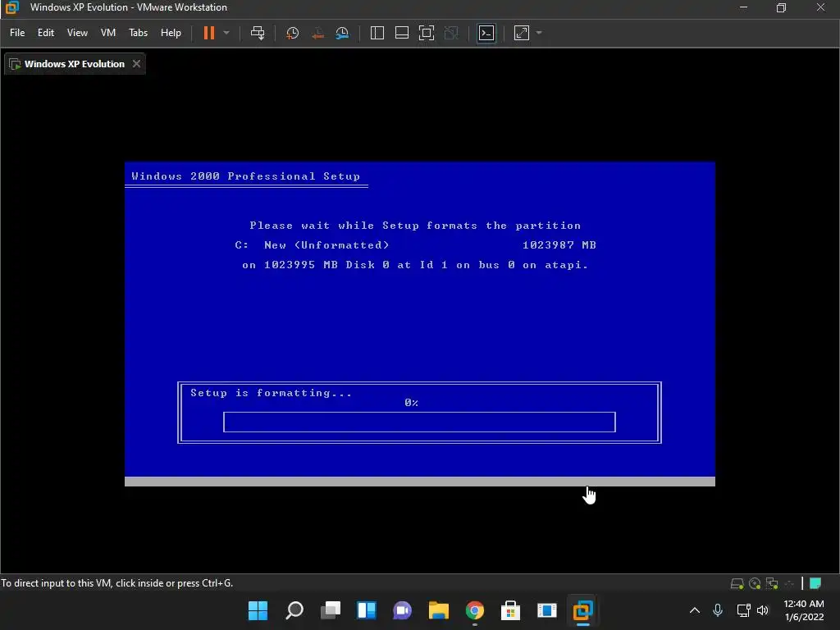This screenshot has height=630, width=840.
Task: Select the Windows XP Evolution tab
Action: 74,64
